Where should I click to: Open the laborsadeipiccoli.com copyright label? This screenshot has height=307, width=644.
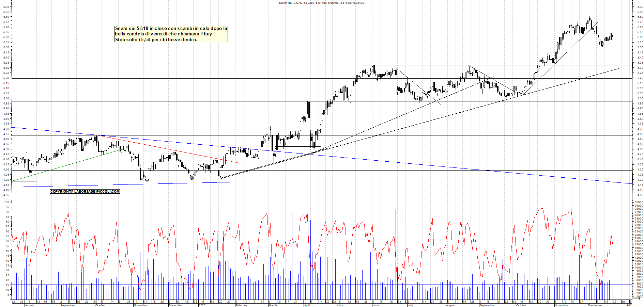click(85, 192)
